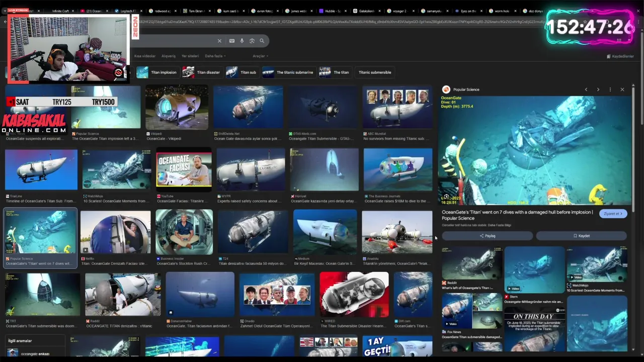
Task: Open the Onedio Zahmet Oldu image result
Action: (277, 295)
